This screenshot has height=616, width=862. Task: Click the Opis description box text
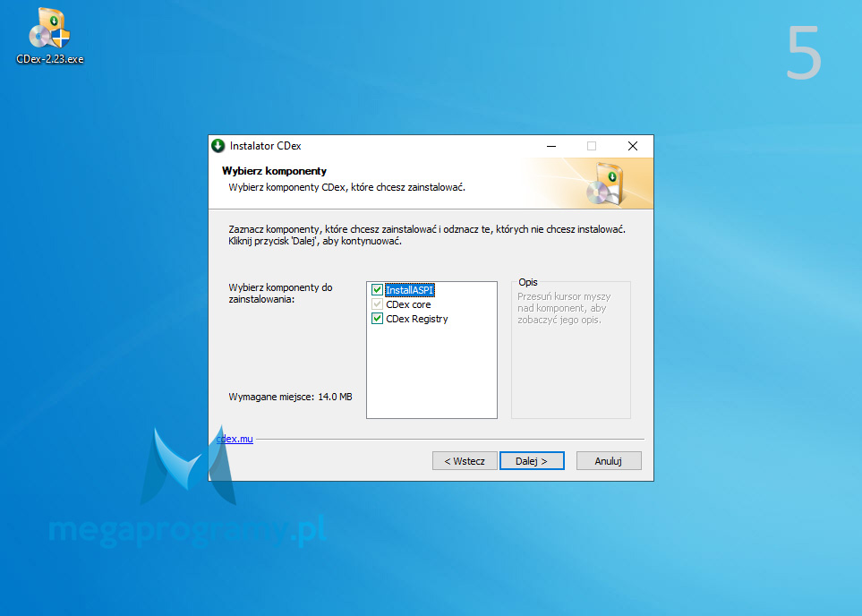click(564, 308)
